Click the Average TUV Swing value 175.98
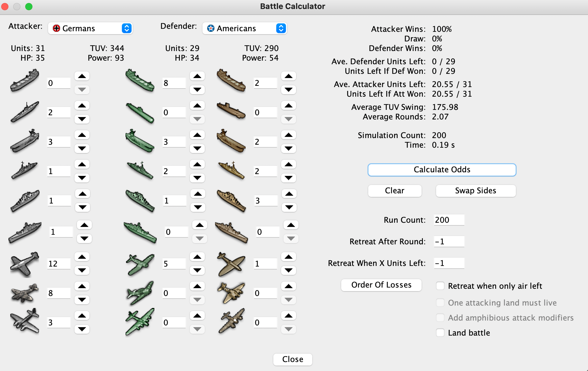This screenshot has width=588, height=371. 445,107
